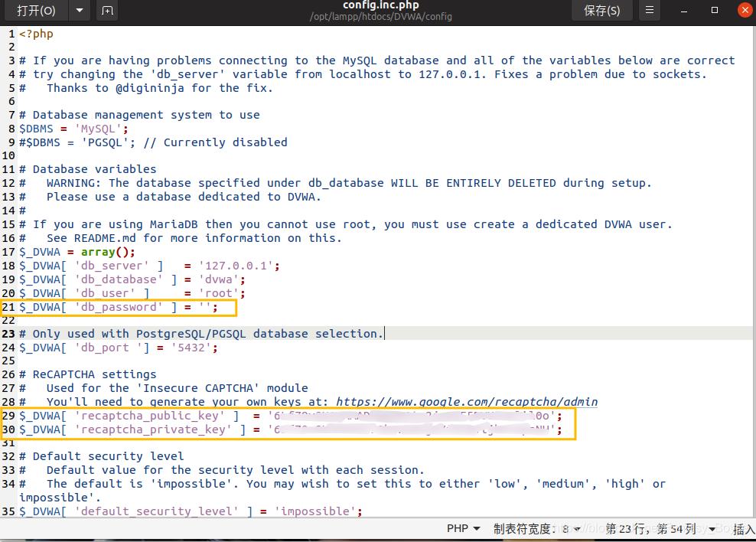Viewport: 756px width, 542px height.
Task: Open the google.com/recaptcha/admin link
Action: (466, 402)
